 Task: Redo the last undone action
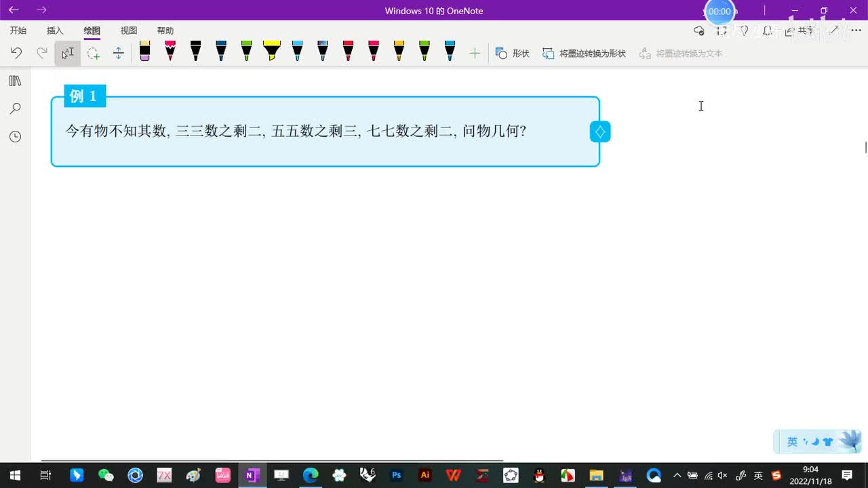coord(42,53)
